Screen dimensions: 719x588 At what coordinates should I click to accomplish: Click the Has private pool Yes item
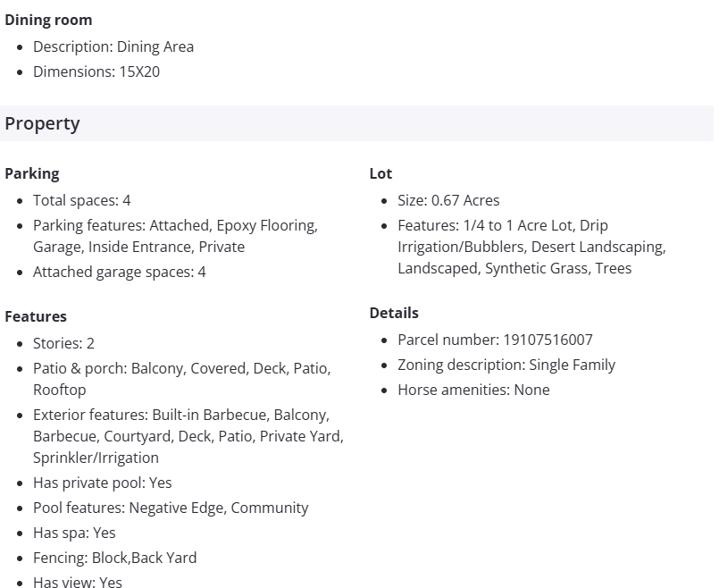pos(103,483)
